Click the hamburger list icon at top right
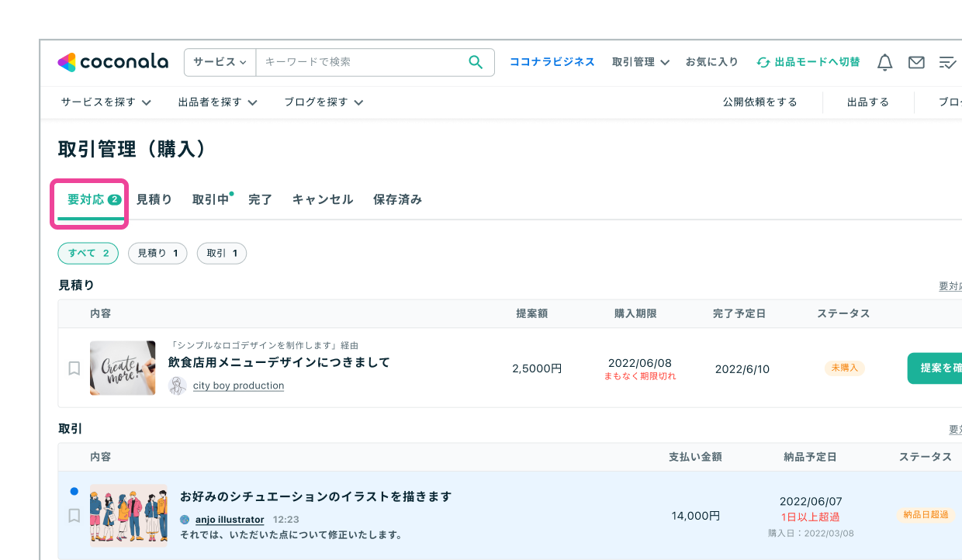This screenshot has width=962, height=560. tap(948, 62)
